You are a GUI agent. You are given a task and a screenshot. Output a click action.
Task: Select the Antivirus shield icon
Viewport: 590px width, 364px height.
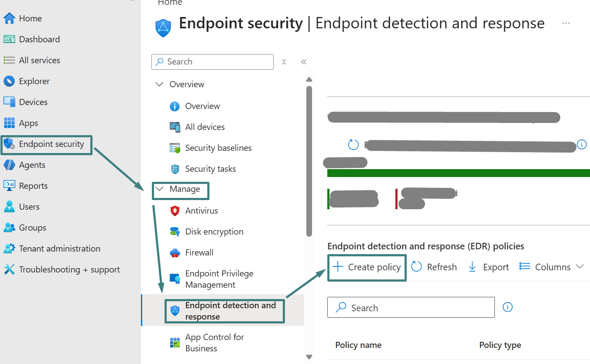pos(175,211)
